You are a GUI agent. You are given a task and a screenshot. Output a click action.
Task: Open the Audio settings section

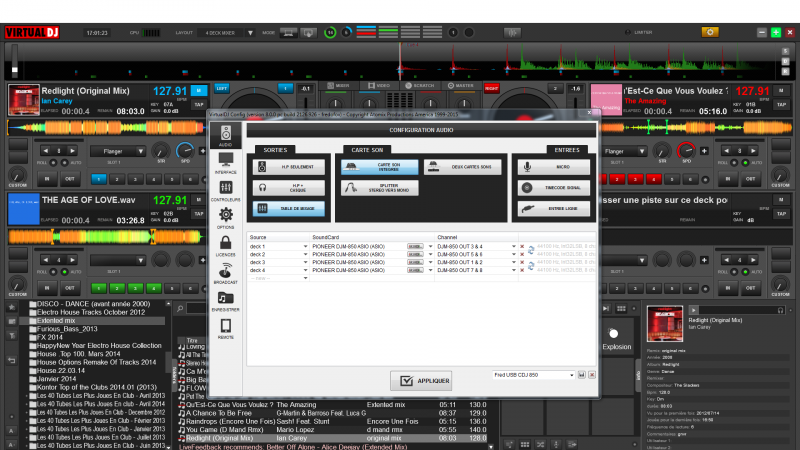tap(225, 134)
